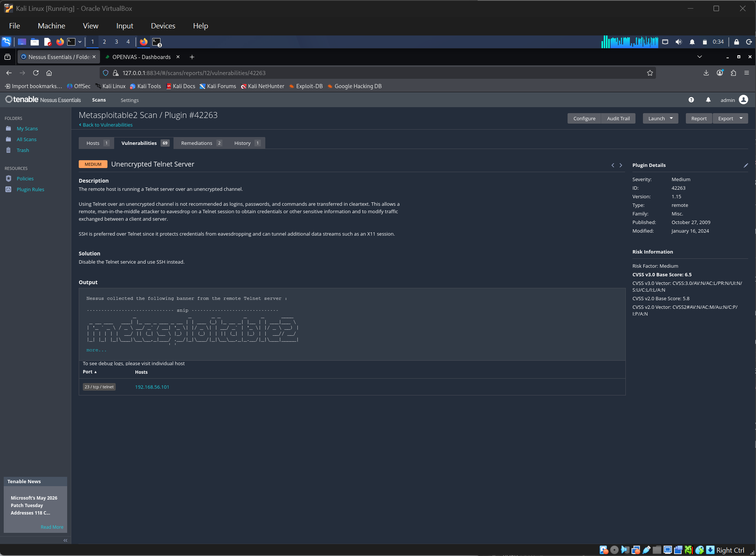Viewport: 756px width, 556px height.
Task: Click the Audit Trail button
Action: point(618,118)
